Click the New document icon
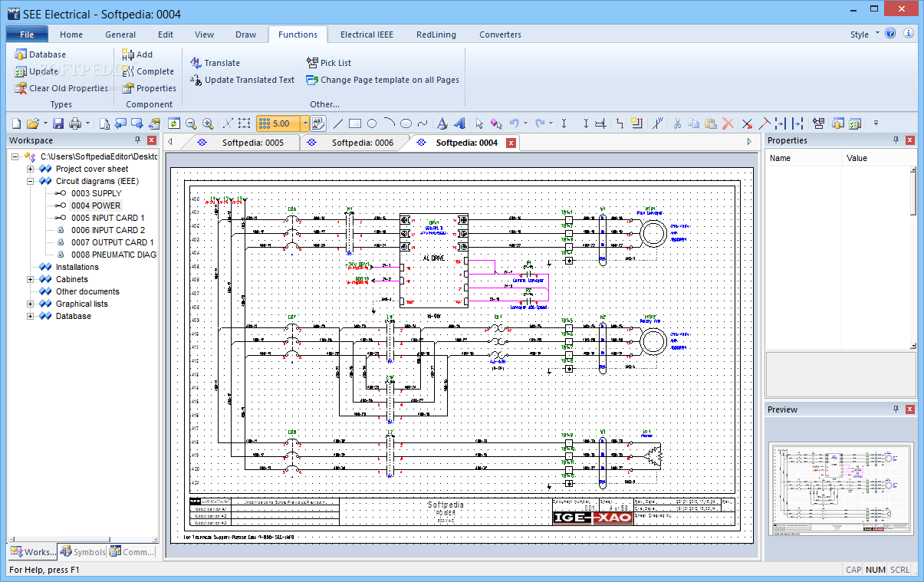The height and width of the screenshot is (582, 924). pyautogui.click(x=16, y=123)
